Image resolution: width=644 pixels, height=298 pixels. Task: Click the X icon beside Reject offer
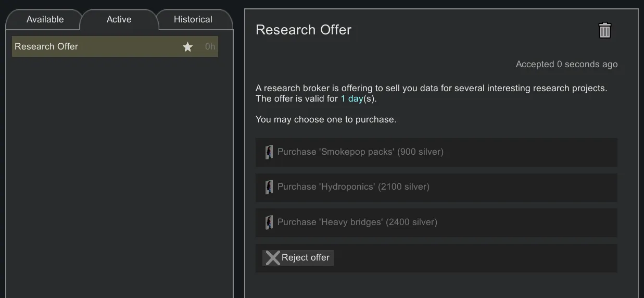[273, 258]
